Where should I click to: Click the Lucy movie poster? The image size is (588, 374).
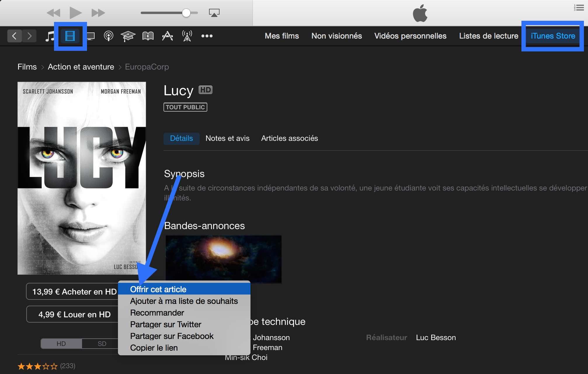[x=82, y=178]
